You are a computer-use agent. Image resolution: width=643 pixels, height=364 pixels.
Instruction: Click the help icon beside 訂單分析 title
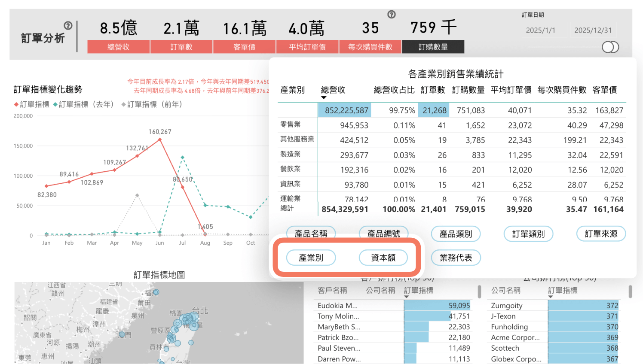[68, 26]
